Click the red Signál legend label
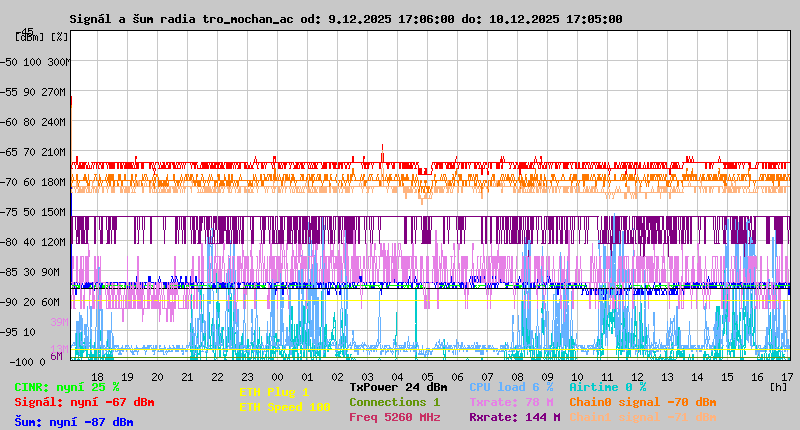The height and width of the screenshot is (430, 800). coord(83,402)
